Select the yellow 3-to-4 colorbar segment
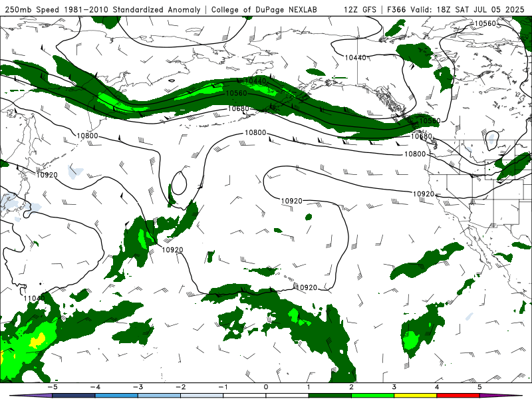 tap(415, 396)
